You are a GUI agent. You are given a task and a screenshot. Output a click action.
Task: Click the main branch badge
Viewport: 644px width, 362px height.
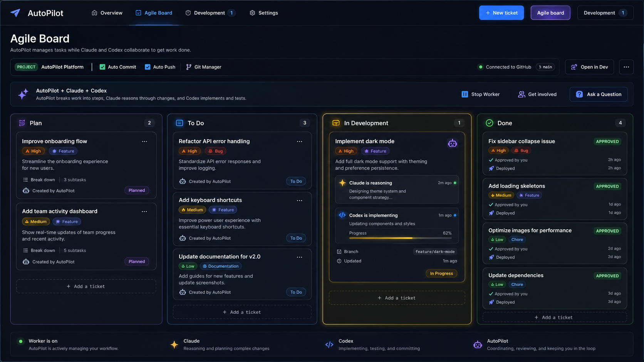(x=545, y=67)
